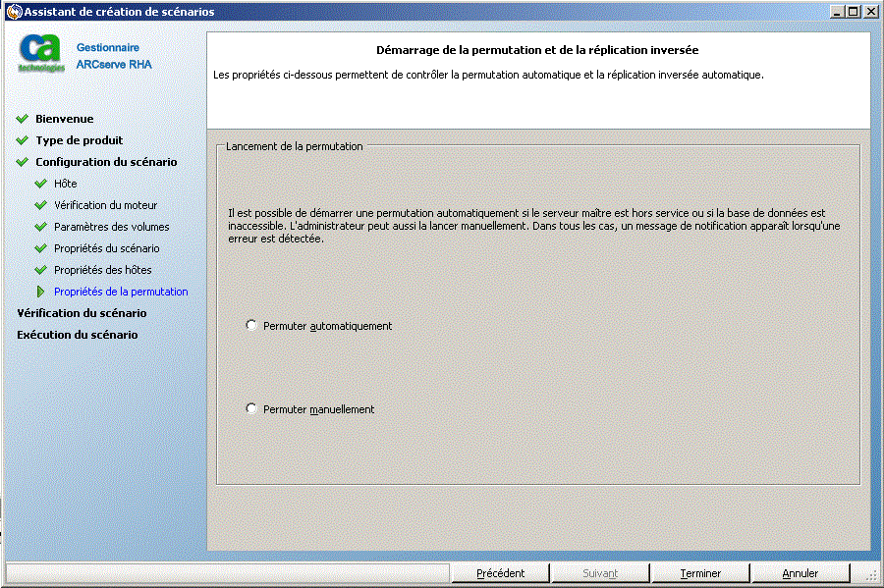Image resolution: width=884 pixels, height=588 pixels.
Task: Click the Précédent button
Action: pyautogui.click(x=501, y=572)
